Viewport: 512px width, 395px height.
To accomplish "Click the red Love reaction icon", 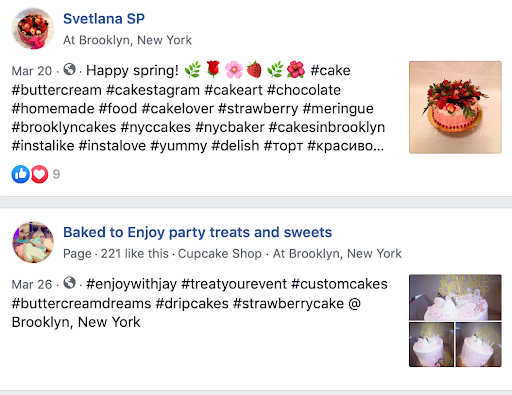I will click(40, 174).
